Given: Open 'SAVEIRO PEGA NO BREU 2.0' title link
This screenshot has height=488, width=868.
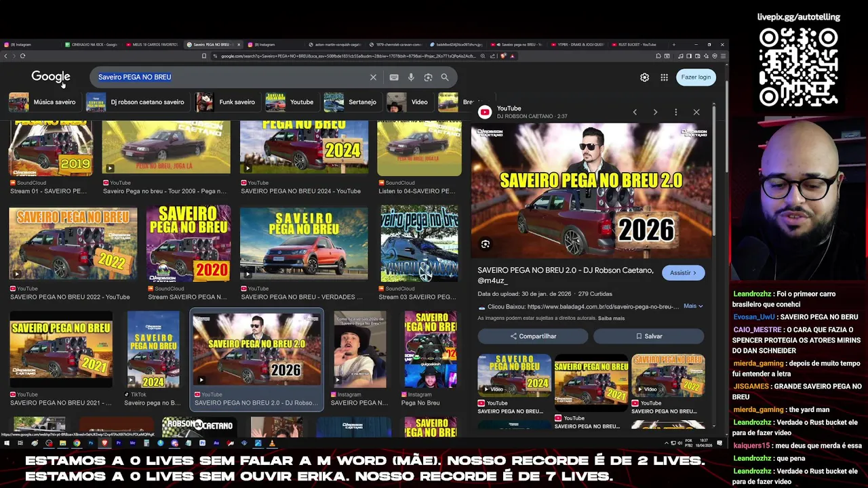Looking at the screenshot, I should (565, 275).
